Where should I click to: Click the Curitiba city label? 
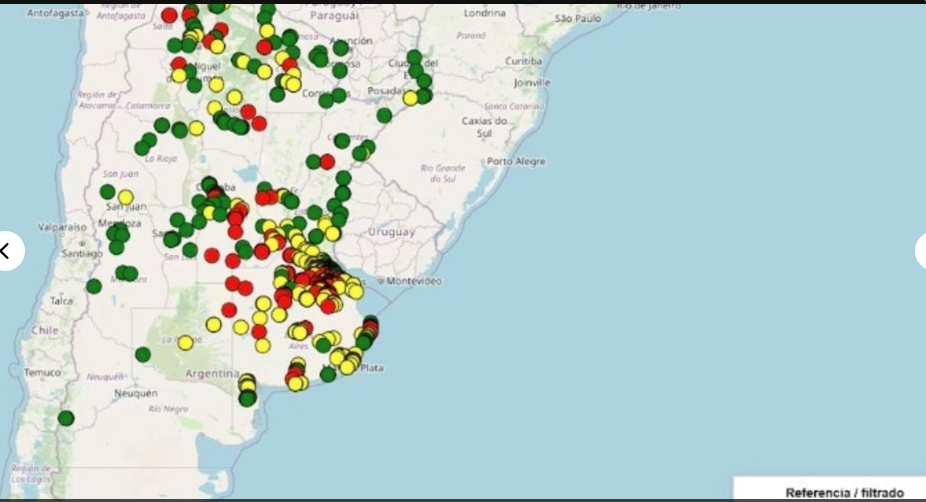[x=523, y=61]
